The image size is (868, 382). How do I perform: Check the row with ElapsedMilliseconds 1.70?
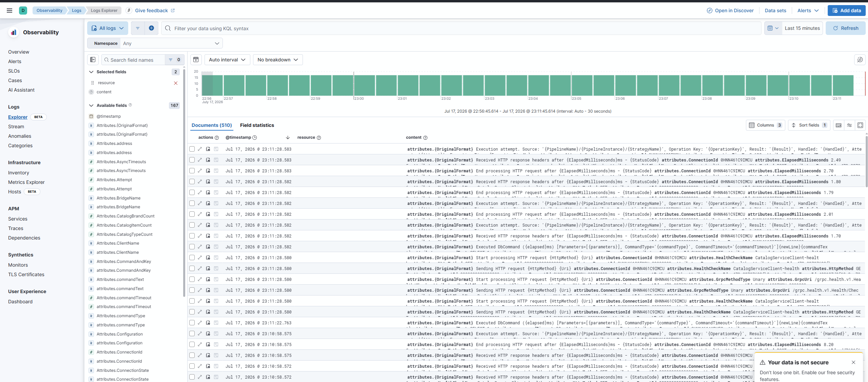tap(192, 236)
